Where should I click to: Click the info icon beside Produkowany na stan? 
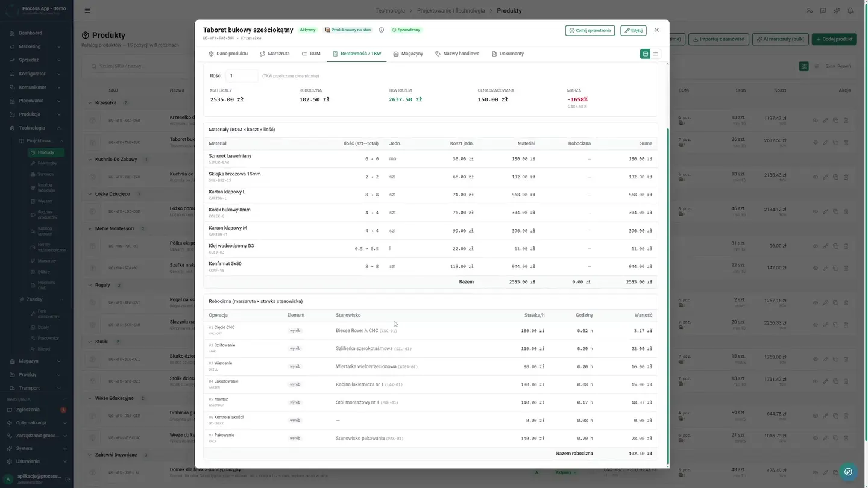tap(381, 30)
